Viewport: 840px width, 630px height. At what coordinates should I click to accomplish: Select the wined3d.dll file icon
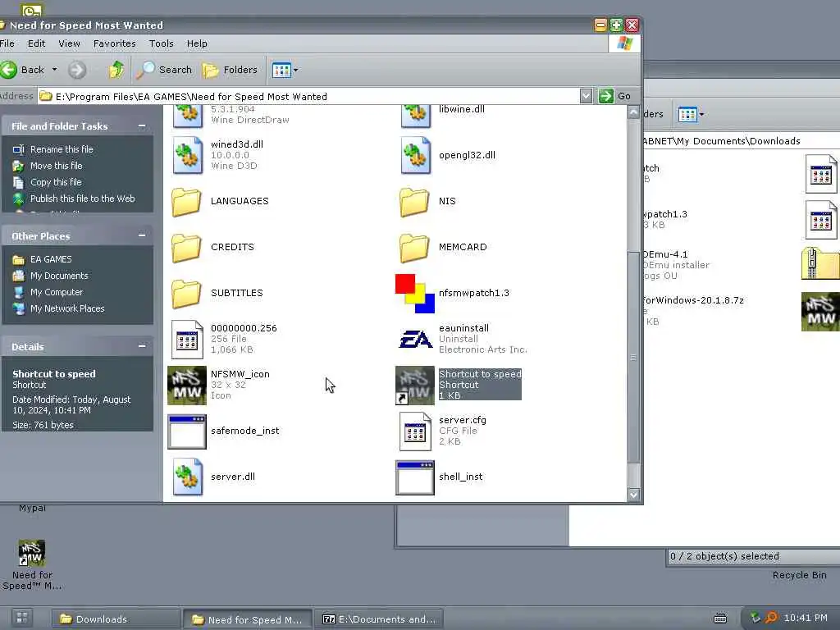(188, 155)
